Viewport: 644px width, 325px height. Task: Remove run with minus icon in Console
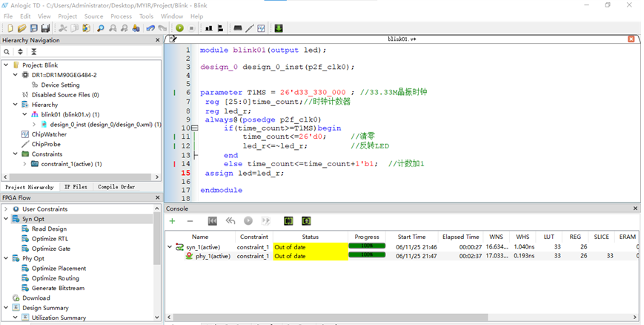pyautogui.click(x=190, y=221)
